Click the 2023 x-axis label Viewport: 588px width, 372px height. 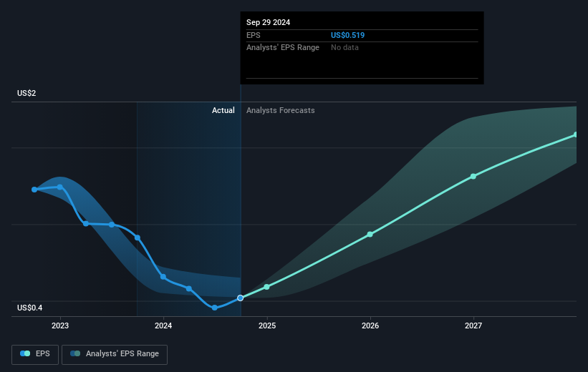tap(60, 325)
